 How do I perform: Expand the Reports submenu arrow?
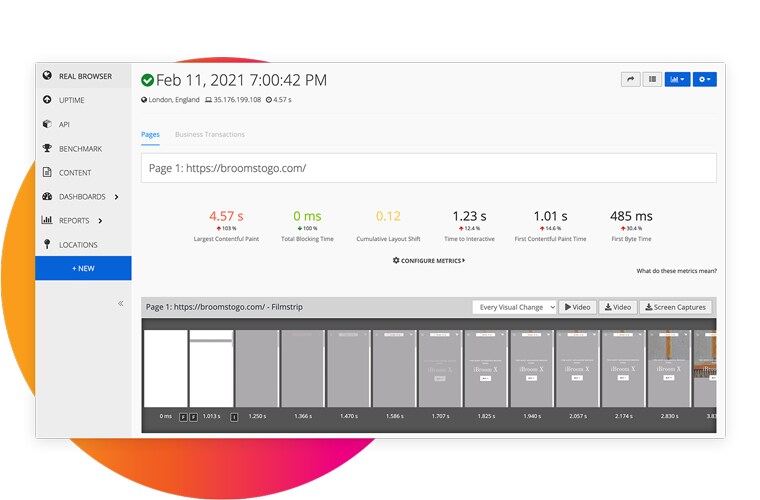[100, 220]
